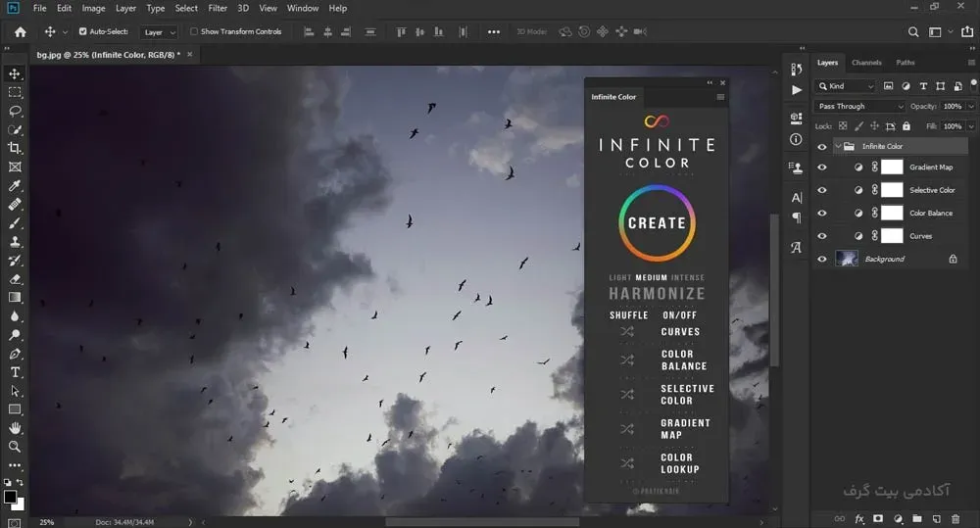Select the Path Selection tool
Screen dimensions: 980x528
pyautogui.click(x=15, y=391)
